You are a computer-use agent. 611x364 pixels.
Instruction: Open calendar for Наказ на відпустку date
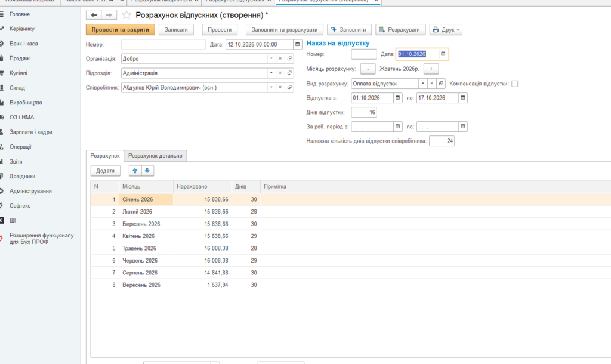pos(443,54)
